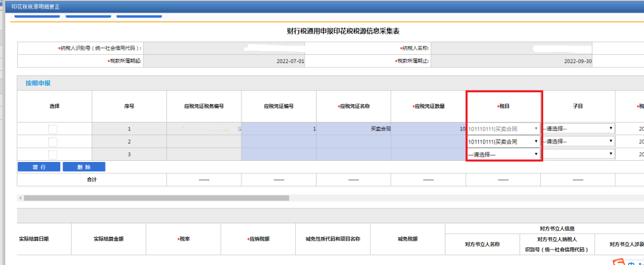
Task: Open the 税目 请选择 dropdown in row 3
Action: tap(503, 154)
